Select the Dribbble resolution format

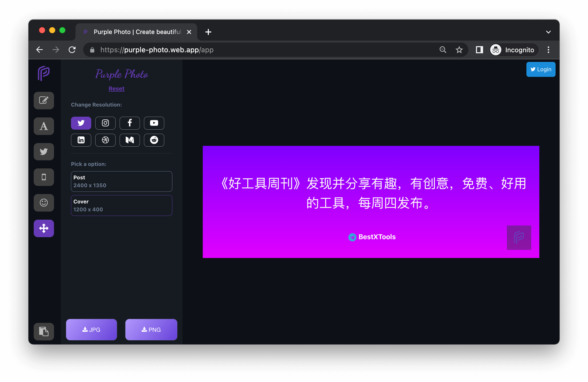[x=105, y=140]
